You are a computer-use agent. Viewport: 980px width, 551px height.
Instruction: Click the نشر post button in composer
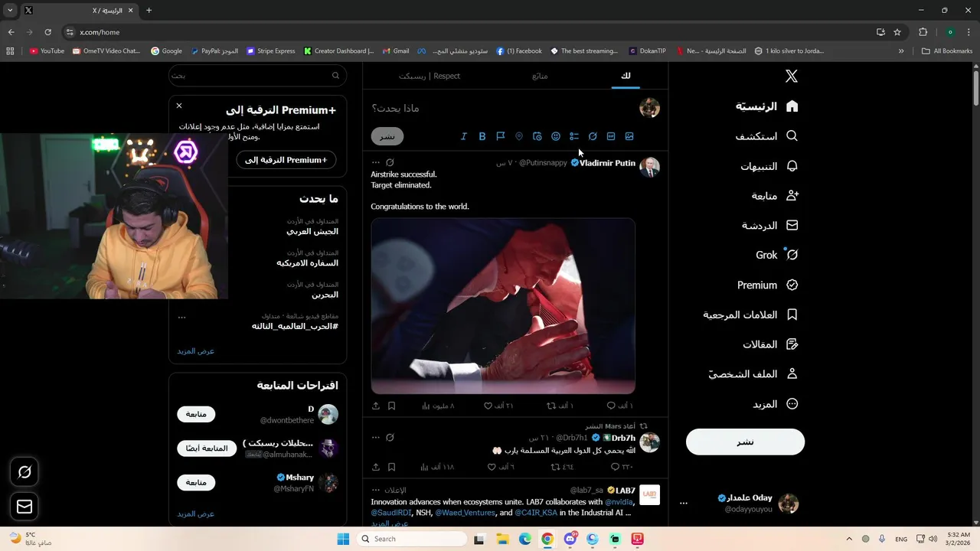[x=387, y=136]
